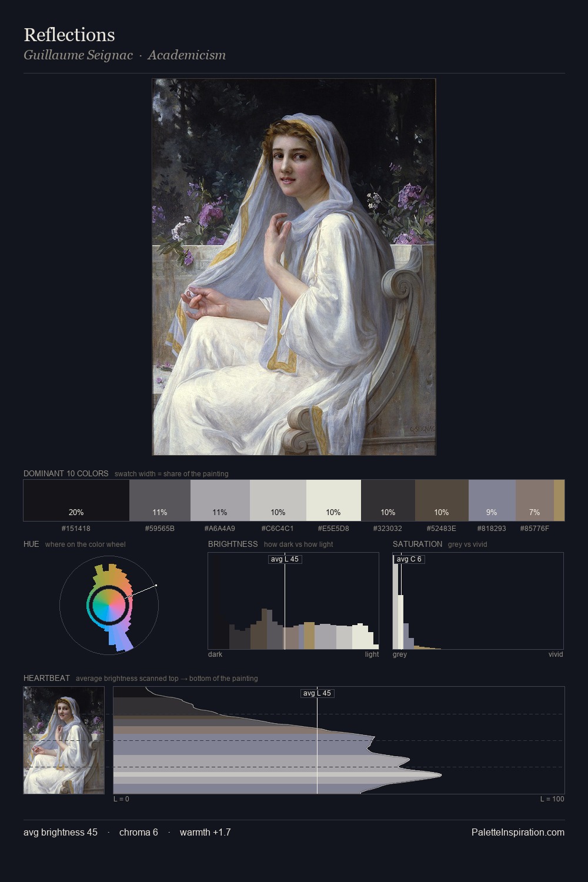Click the 'swatch width = share of the painting' note
The width and height of the screenshot is (588, 882).
click(172, 473)
